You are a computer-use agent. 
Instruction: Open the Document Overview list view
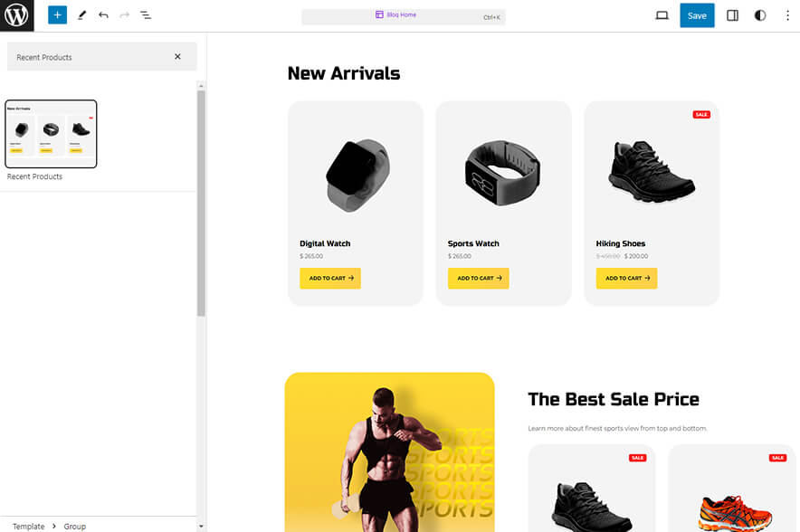[x=146, y=15]
